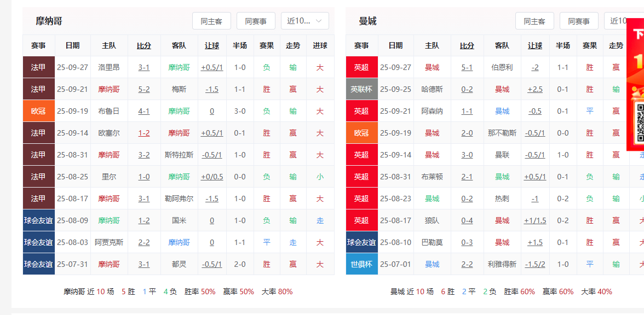This screenshot has height=315, width=644.
Task: Open the 4-1 score of 布鲁日 match
Action: coord(144,111)
